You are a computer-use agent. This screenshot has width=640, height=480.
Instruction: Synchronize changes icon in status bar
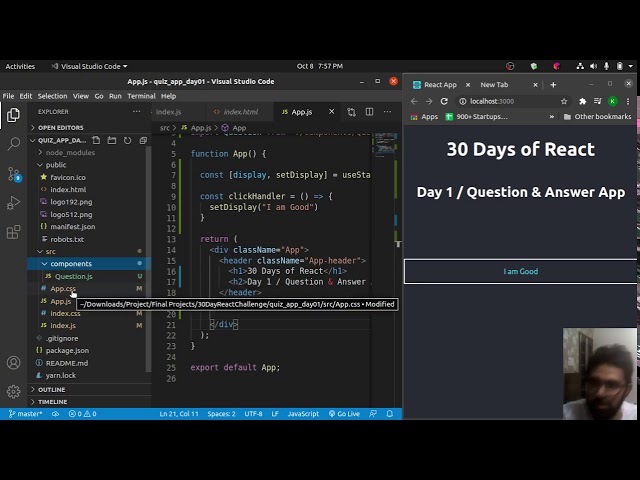(x=55, y=413)
